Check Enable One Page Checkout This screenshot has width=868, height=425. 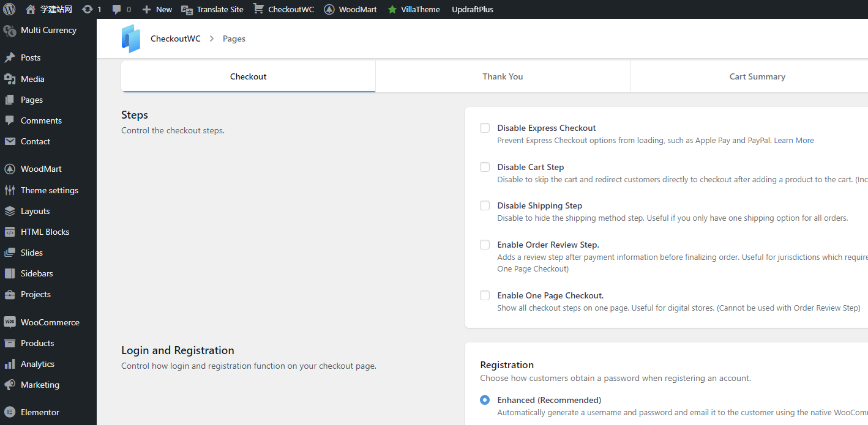(485, 295)
